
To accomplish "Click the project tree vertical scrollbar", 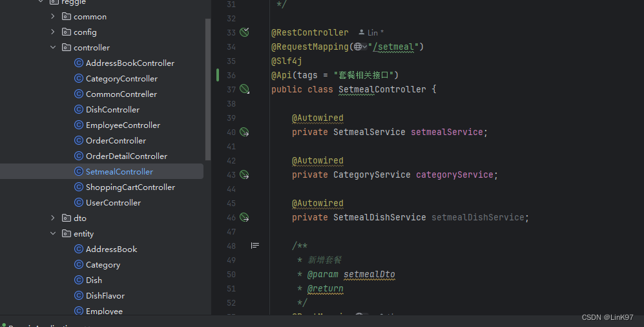I will 208,90.
